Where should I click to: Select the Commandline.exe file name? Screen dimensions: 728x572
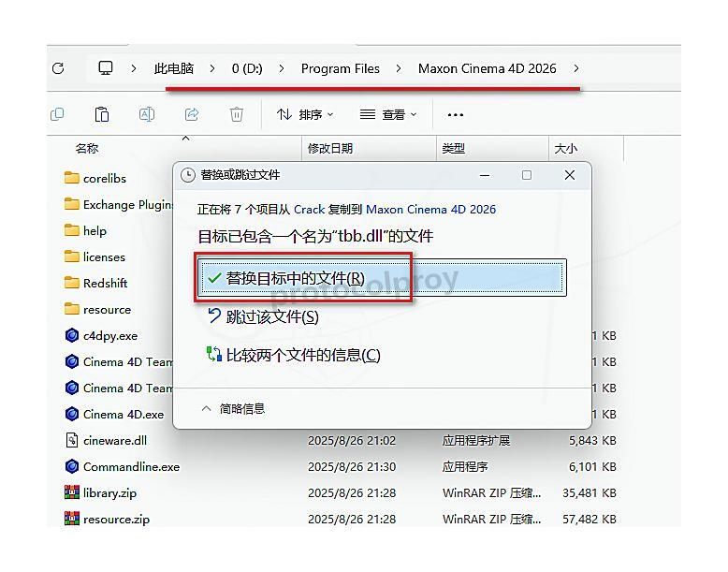131,466
